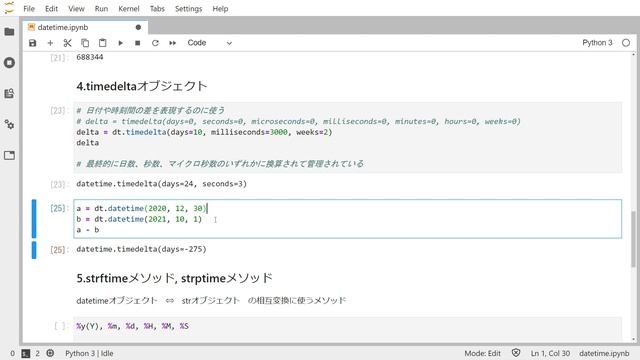This screenshot has width=640, height=360.
Task: Open the Running Terminals and Kernels panel
Action: tap(9, 62)
